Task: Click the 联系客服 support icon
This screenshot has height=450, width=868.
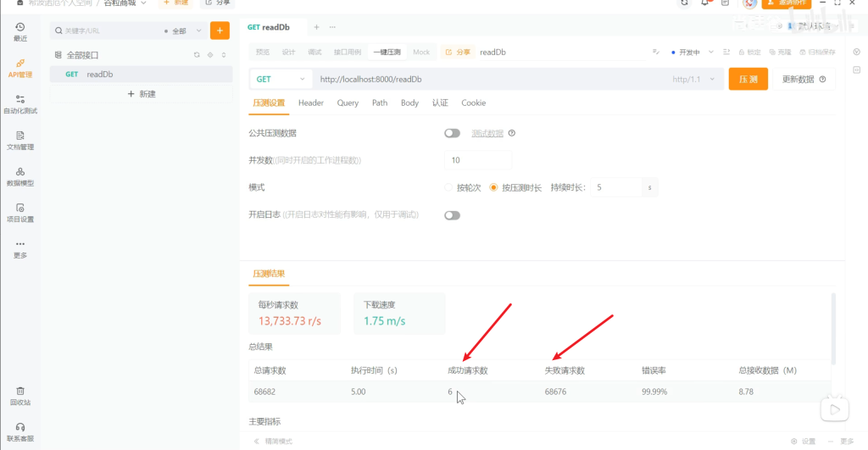Action: pos(19,432)
